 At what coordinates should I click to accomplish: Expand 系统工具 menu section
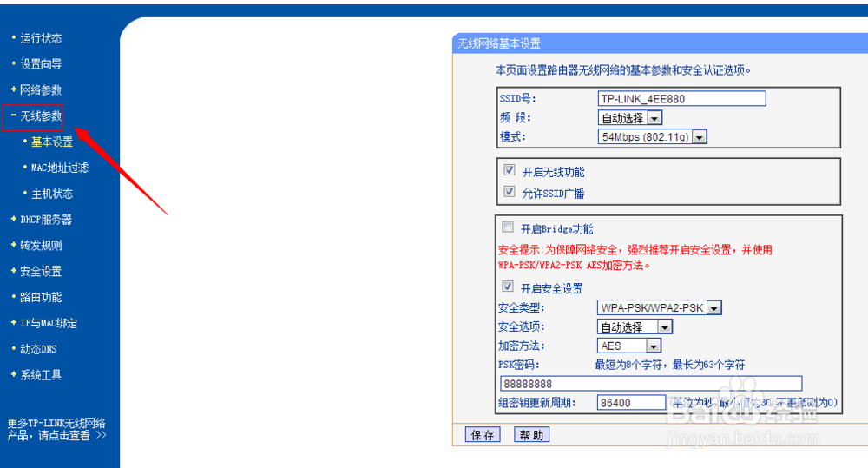41,375
